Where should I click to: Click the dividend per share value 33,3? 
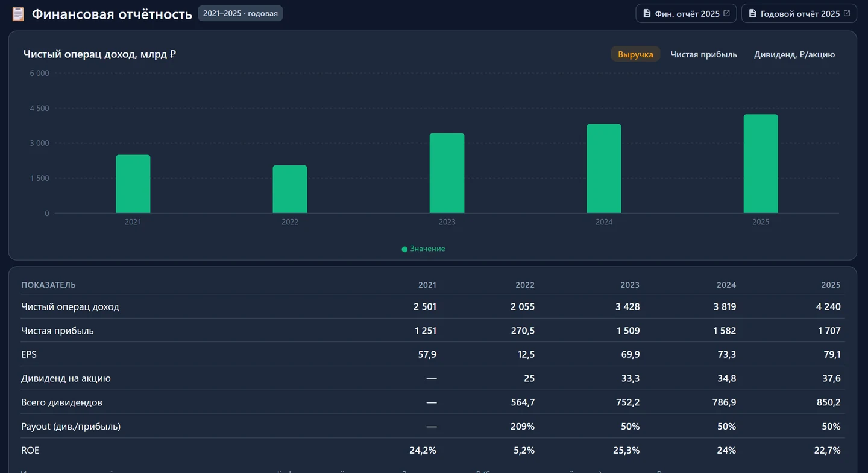[631, 378]
